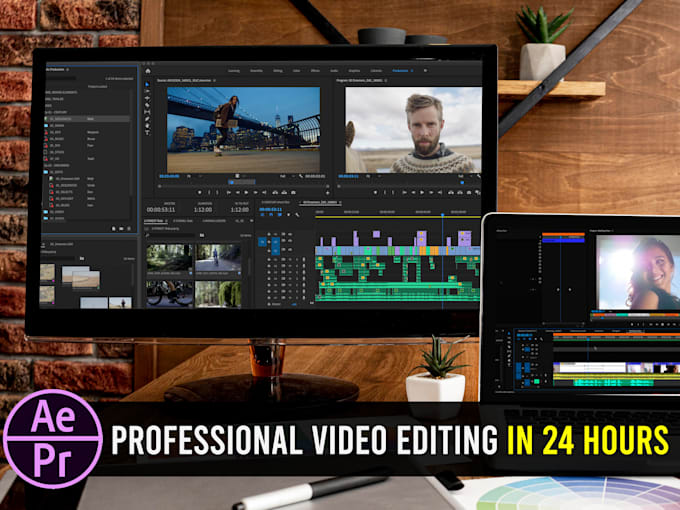Select the Ripple Edit tool
The height and width of the screenshot is (510, 680).
pyautogui.click(x=147, y=98)
